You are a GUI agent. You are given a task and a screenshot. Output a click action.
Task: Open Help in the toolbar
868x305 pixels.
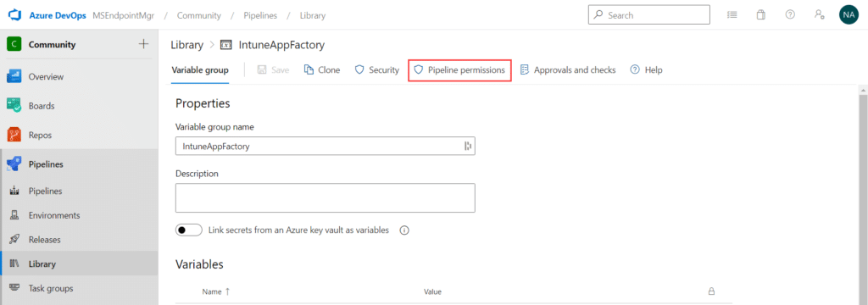click(647, 70)
